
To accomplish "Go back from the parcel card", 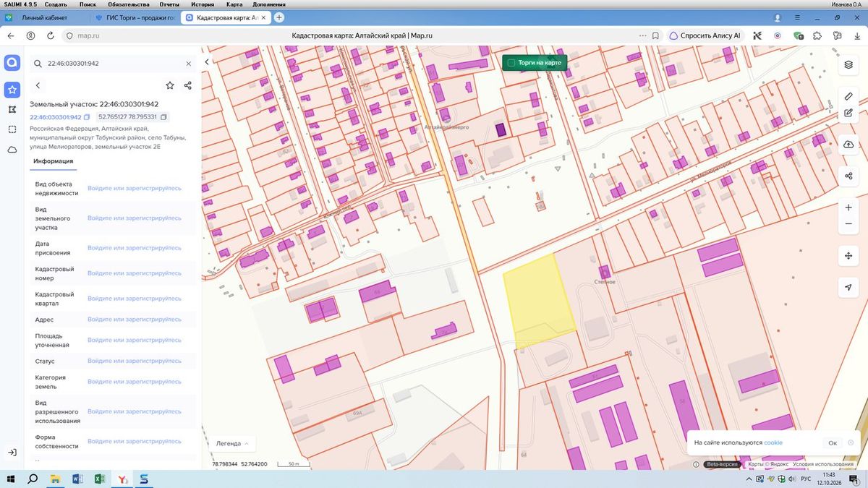I will [38, 85].
